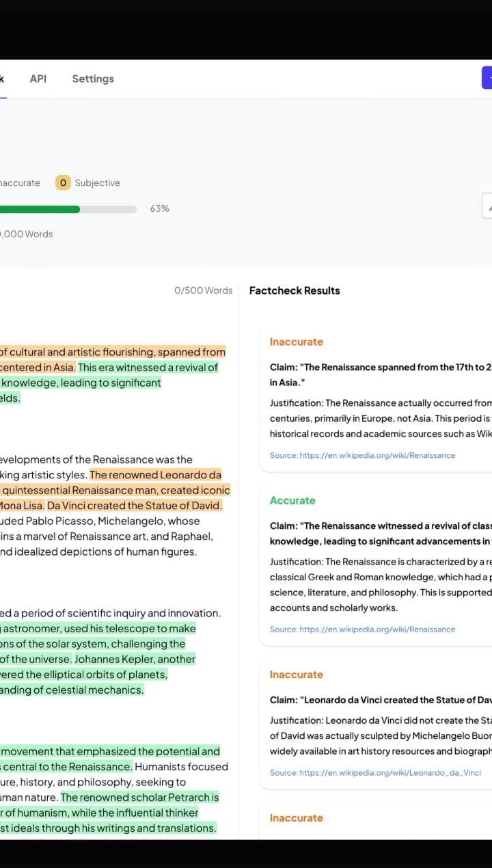Viewport: 492px width, 868px height.
Task: Click the Accurate verdict label
Action: pyautogui.click(x=292, y=500)
